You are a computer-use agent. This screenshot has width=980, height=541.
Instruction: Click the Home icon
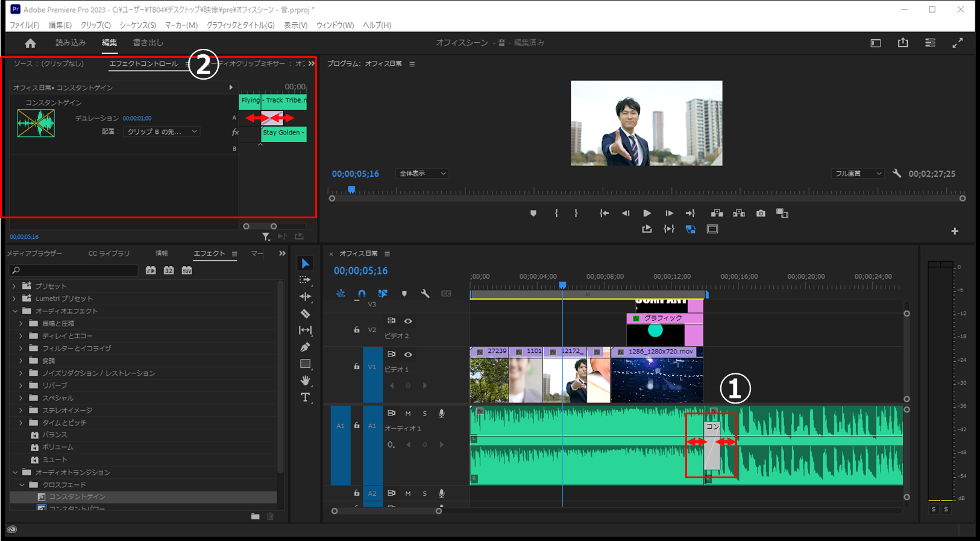pos(30,43)
